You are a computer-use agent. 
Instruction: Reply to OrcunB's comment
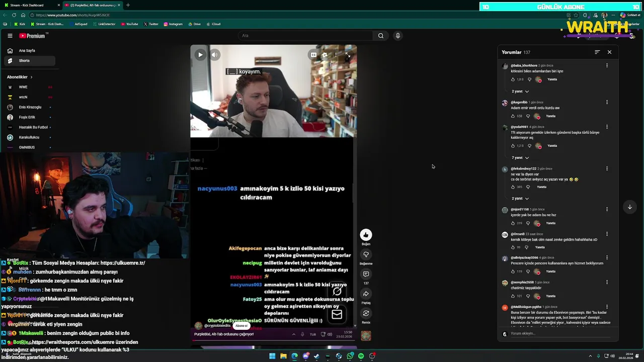coord(540,247)
